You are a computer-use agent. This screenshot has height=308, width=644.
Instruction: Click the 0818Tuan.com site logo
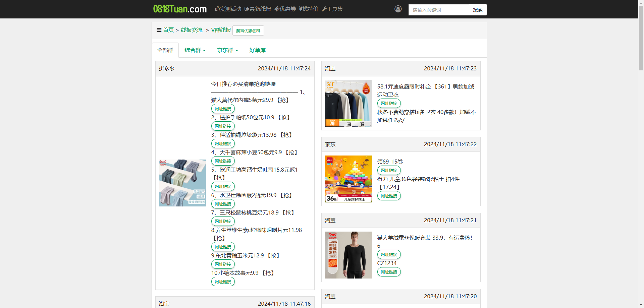click(x=180, y=9)
